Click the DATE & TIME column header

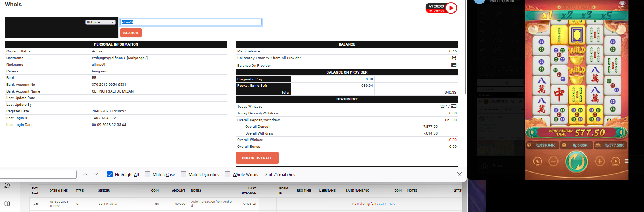59,190
